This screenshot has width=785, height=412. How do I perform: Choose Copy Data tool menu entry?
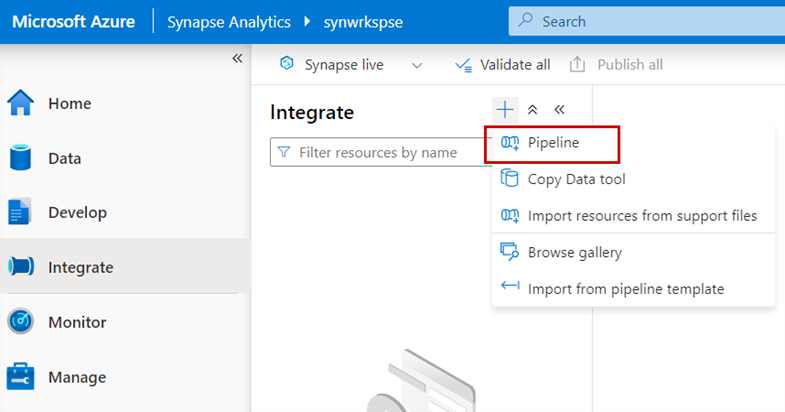[x=633, y=179]
